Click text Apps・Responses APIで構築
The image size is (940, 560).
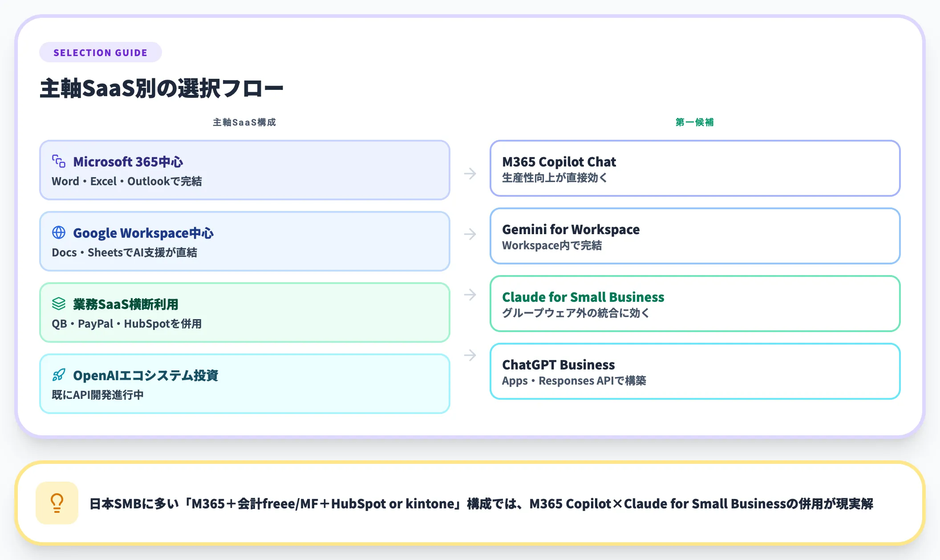click(x=574, y=381)
